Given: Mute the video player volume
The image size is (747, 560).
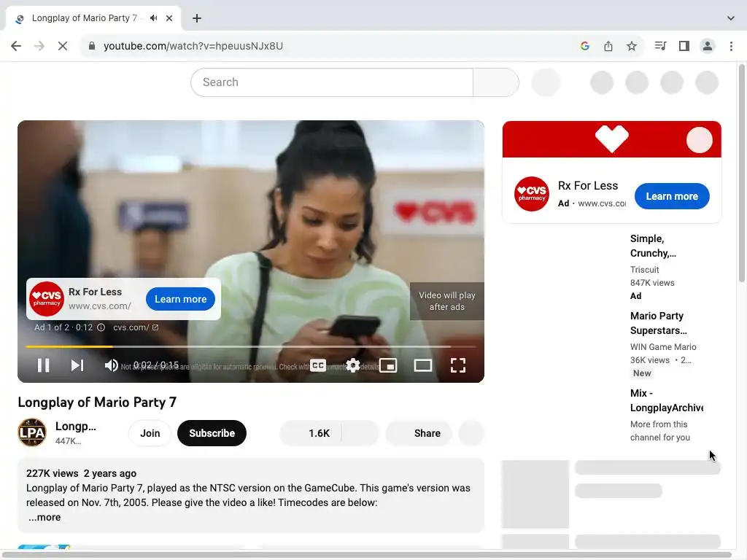Looking at the screenshot, I should coord(111,365).
